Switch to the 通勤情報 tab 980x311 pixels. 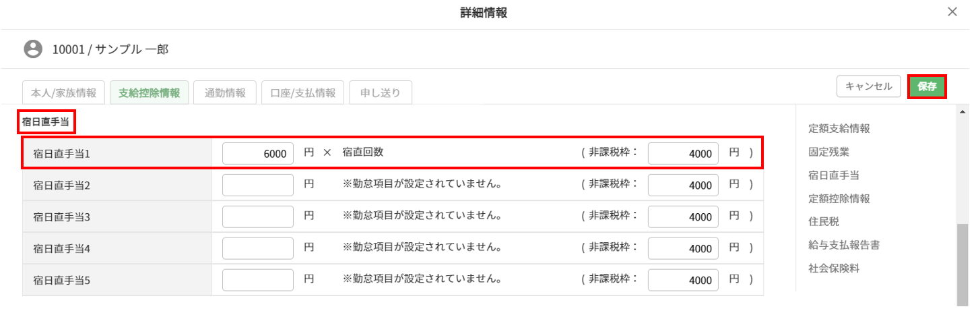coord(225,93)
